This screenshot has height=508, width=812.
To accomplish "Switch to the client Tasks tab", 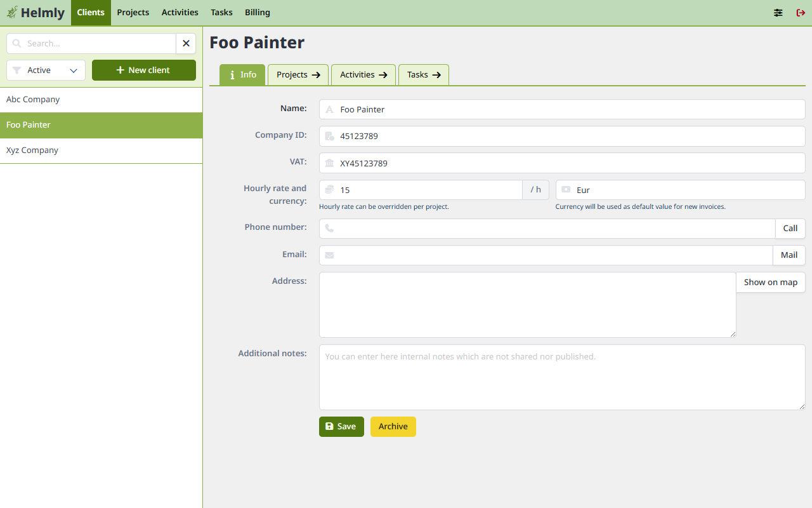I will tap(424, 75).
